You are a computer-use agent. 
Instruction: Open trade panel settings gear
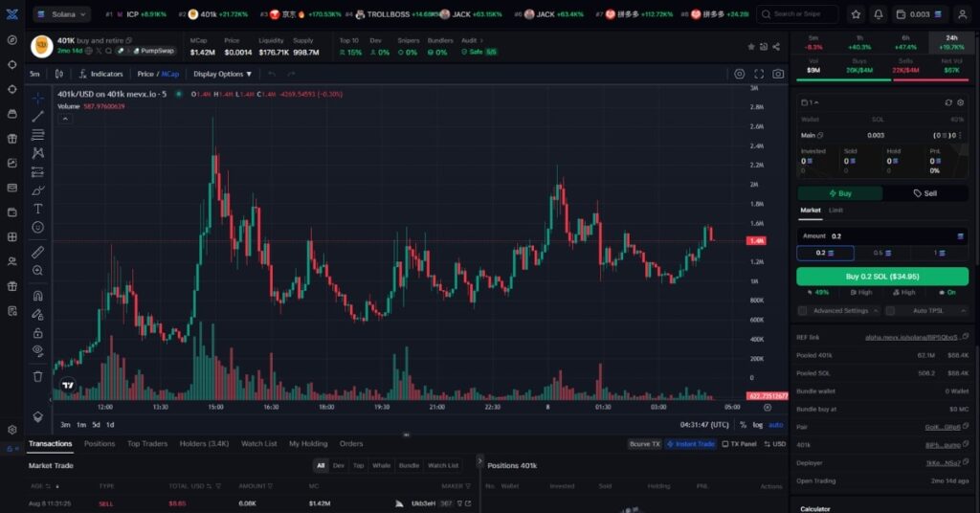961,102
